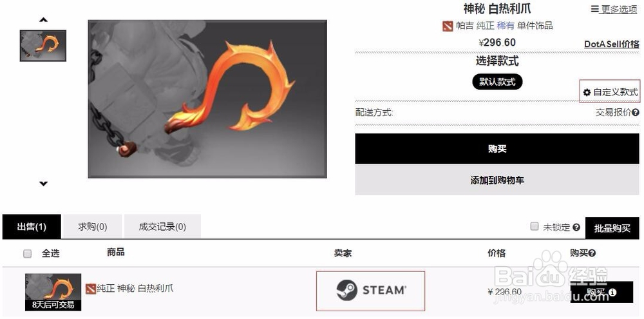Click the help icon next to 购买 column header
This screenshot has height=319, width=644.
pyautogui.click(x=592, y=253)
